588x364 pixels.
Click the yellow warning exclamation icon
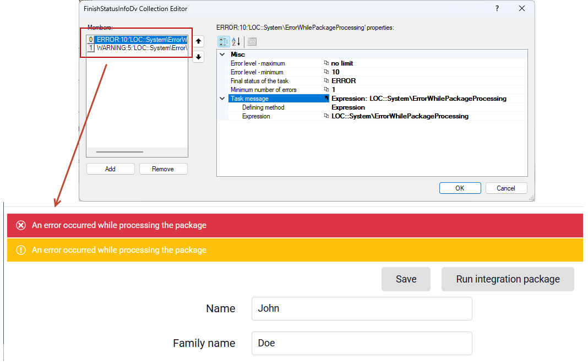(x=21, y=250)
